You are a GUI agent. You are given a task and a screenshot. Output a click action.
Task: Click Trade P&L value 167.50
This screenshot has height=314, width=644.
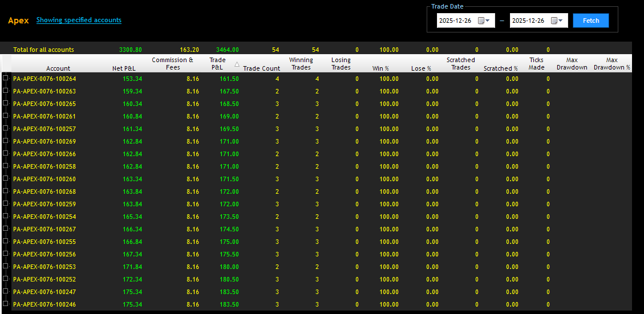(x=229, y=91)
